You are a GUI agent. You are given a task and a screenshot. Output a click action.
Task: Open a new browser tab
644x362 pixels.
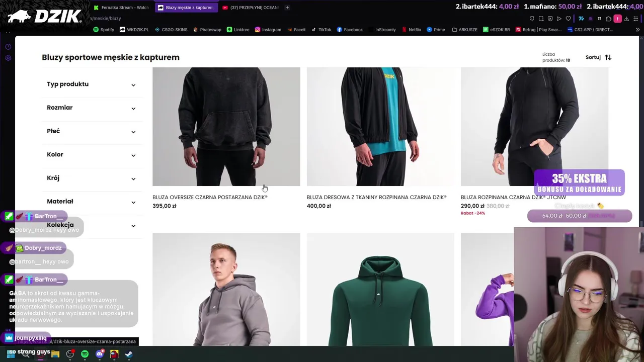pos(287,8)
